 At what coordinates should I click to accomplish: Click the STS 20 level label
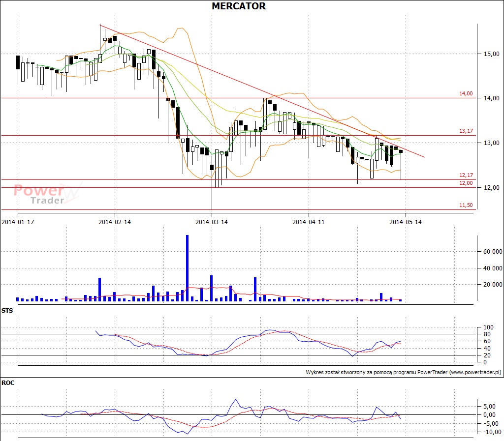click(487, 355)
